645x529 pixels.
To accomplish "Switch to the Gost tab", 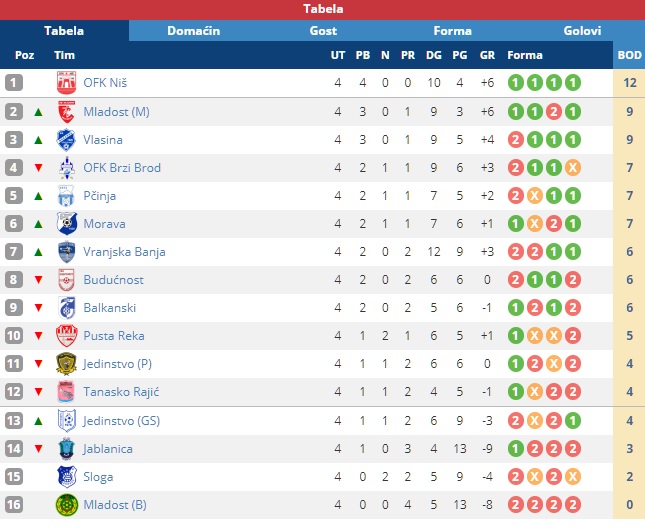I will point(323,31).
